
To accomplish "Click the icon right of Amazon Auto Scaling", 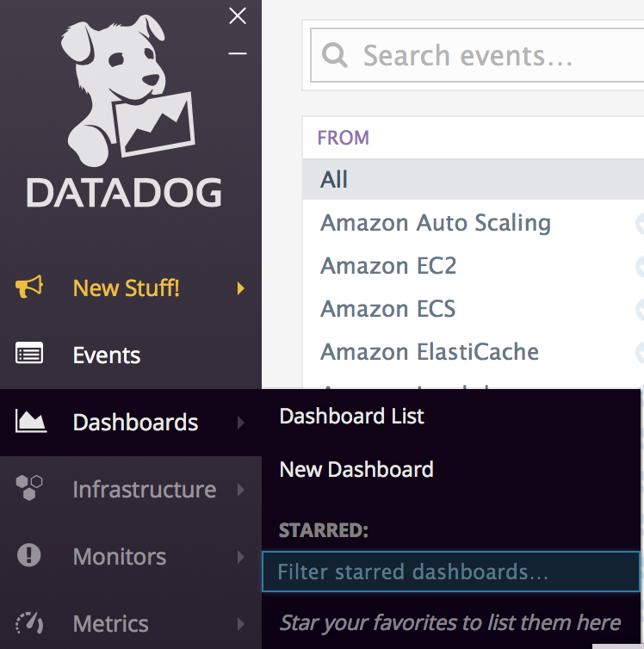I will [640, 224].
